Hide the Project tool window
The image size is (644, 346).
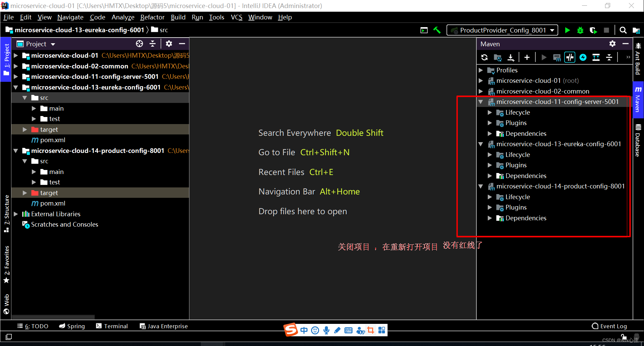pyautogui.click(x=182, y=44)
